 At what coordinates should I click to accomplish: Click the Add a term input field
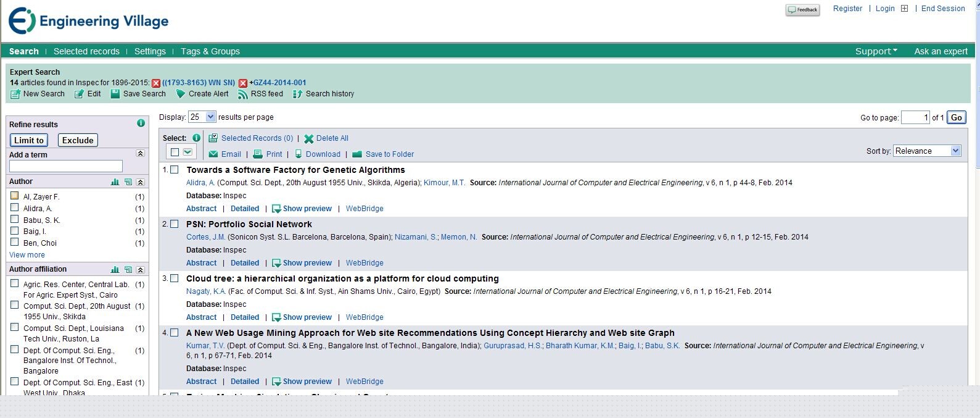pos(66,166)
